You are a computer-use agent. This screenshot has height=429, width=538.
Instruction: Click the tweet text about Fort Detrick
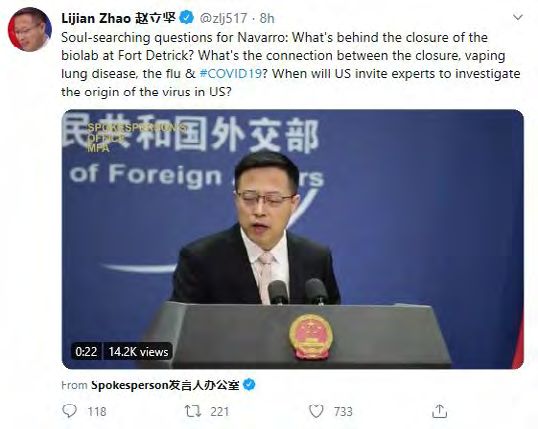coord(291,65)
